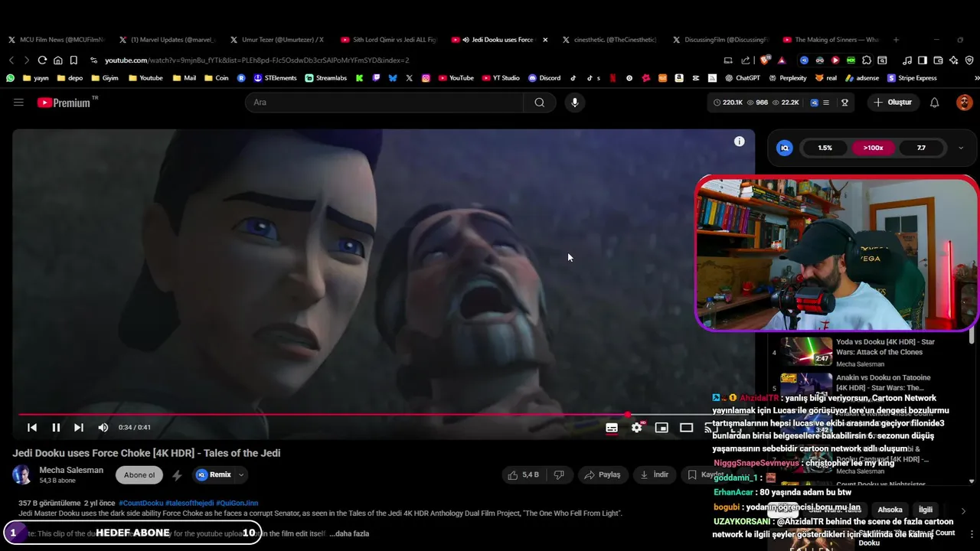Open the Mail bookmarks folder

184,78
